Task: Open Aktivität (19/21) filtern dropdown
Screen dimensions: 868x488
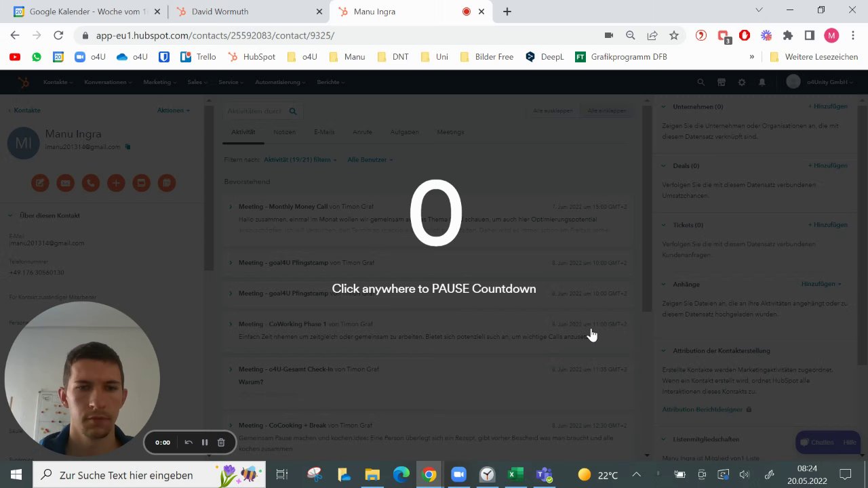Action: click(300, 160)
